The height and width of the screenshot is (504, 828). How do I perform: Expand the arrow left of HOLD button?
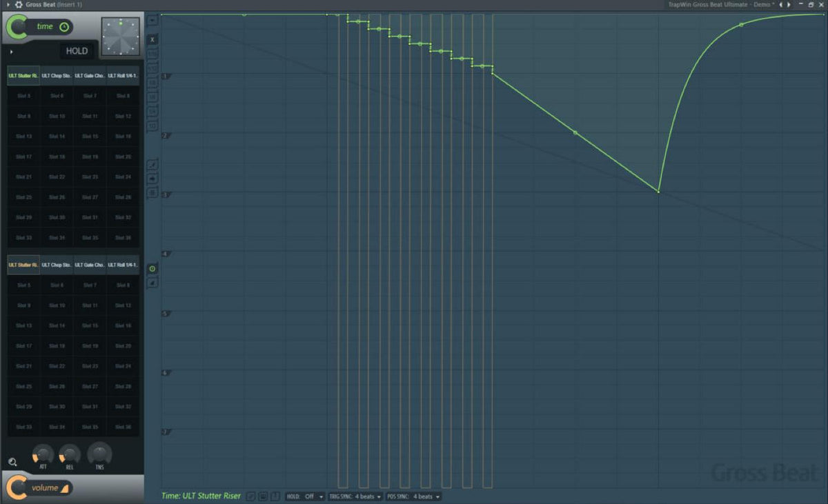pyautogui.click(x=12, y=51)
